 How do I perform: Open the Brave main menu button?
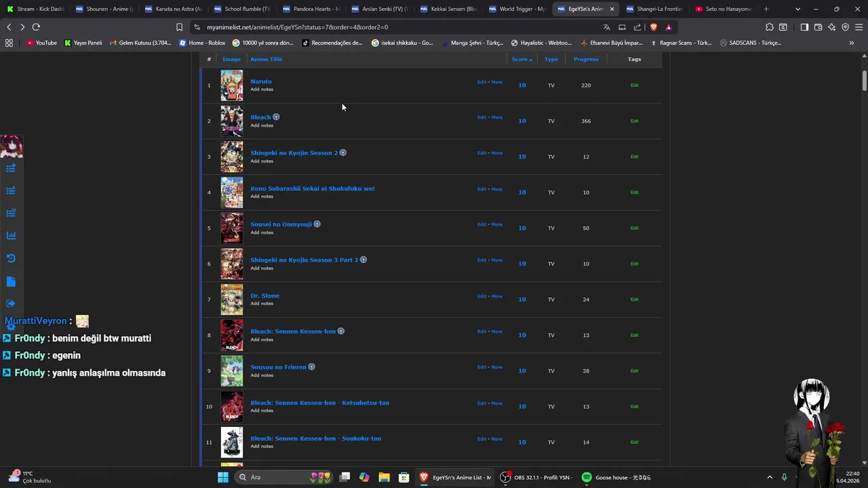click(859, 27)
